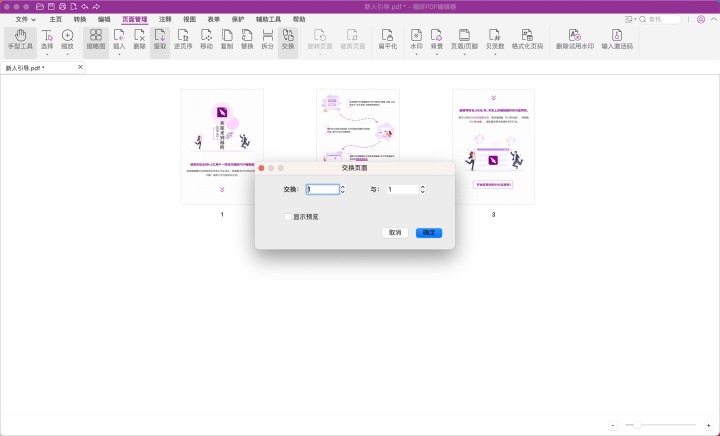Click the 逆页序 reverse page order icon

[x=183, y=36]
